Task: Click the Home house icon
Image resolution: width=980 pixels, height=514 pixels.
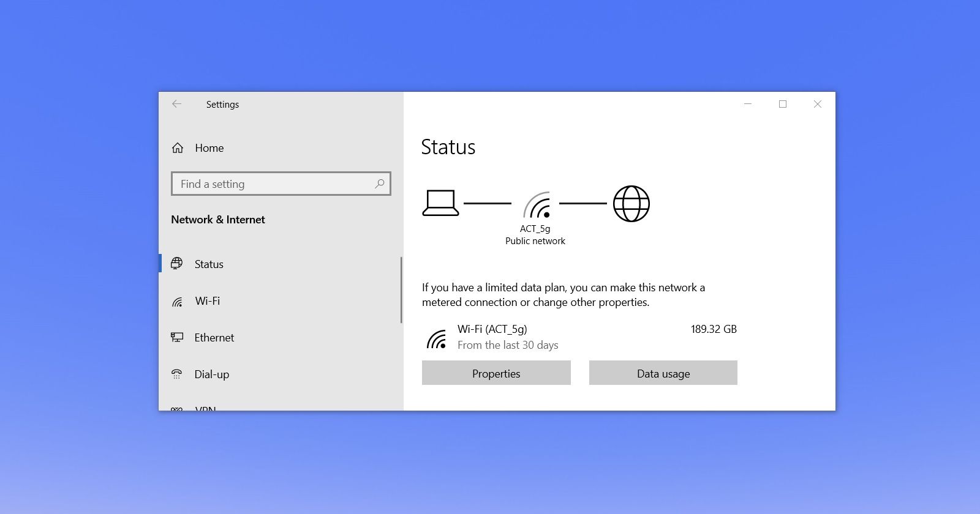Action: pyautogui.click(x=178, y=148)
